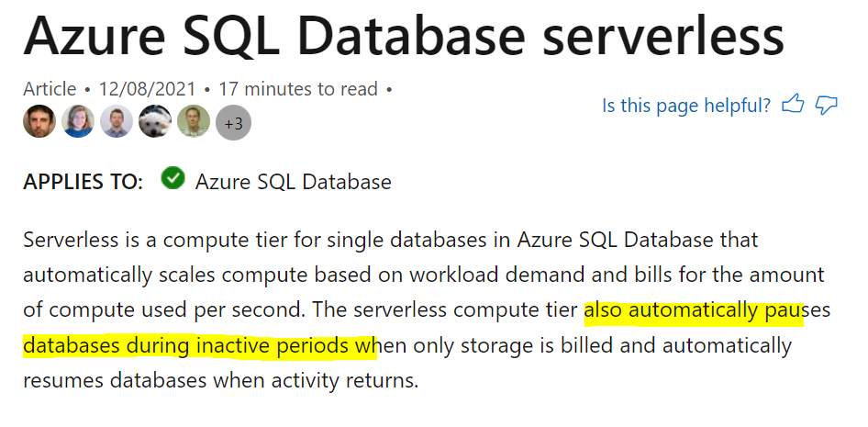Image resolution: width=868 pixels, height=427 pixels.
Task: Click the word 'Article' in metadata line
Action: pos(50,88)
